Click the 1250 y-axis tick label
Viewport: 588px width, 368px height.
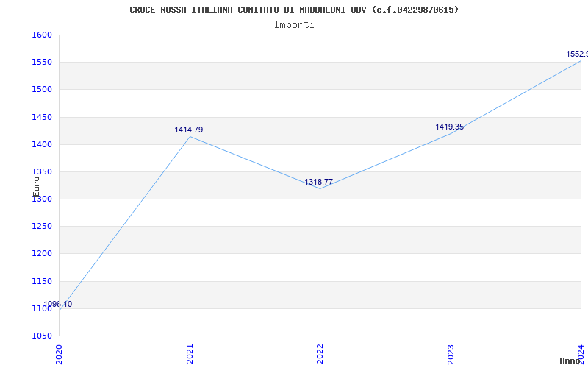pos(42,227)
